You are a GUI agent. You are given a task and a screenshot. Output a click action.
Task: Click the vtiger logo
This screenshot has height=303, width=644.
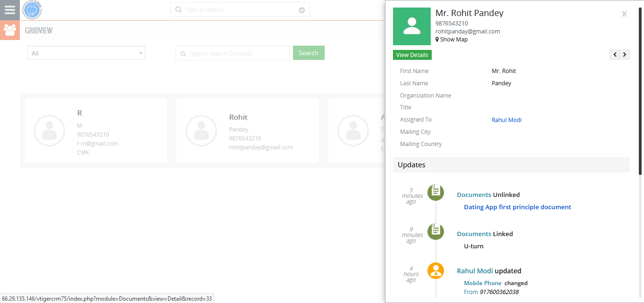click(x=31, y=9)
